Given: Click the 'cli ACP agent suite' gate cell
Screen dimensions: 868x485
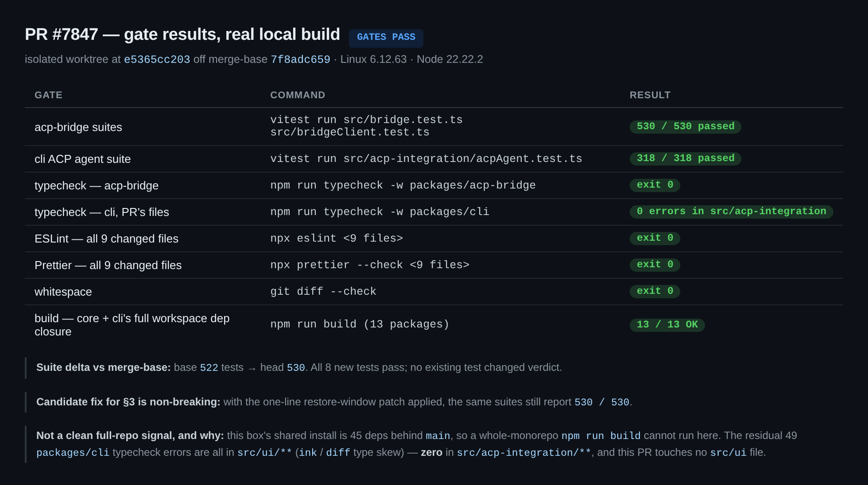Looking at the screenshot, I should click(82, 159).
